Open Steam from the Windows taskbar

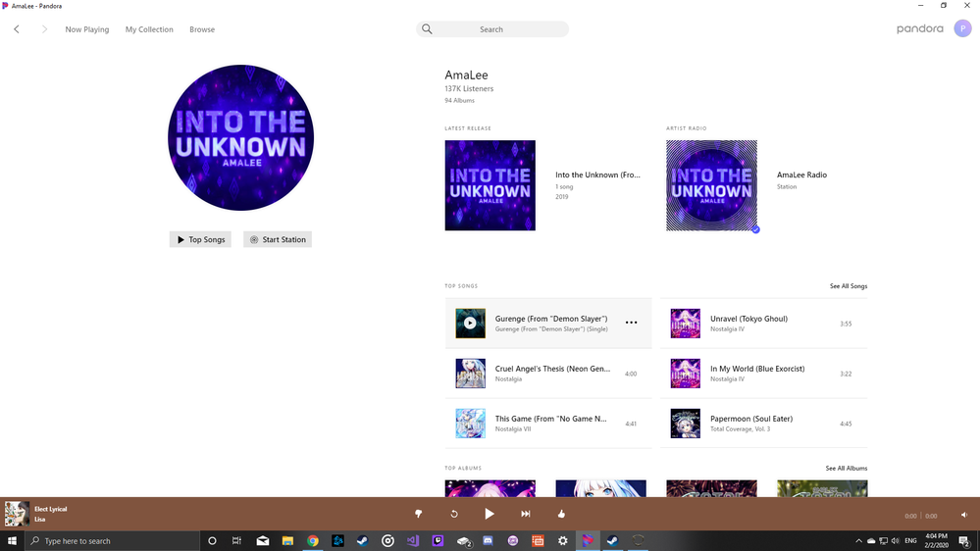363,540
